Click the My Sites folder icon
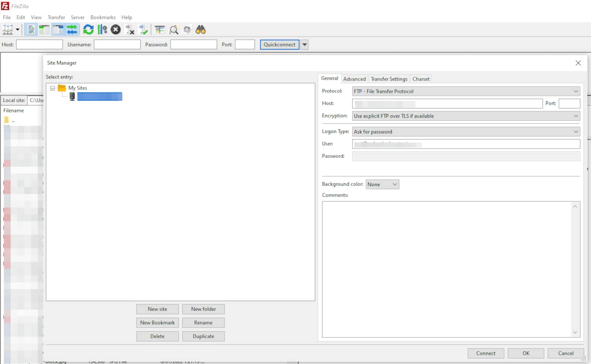 62,88
